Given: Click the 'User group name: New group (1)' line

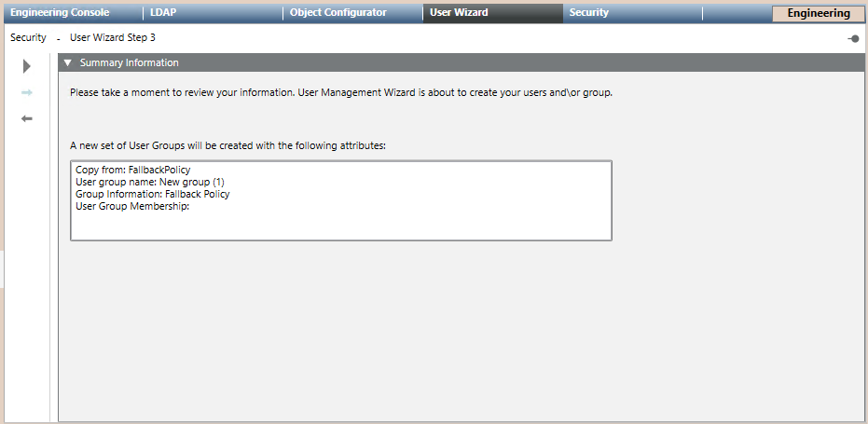Looking at the screenshot, I should point(150,184).
